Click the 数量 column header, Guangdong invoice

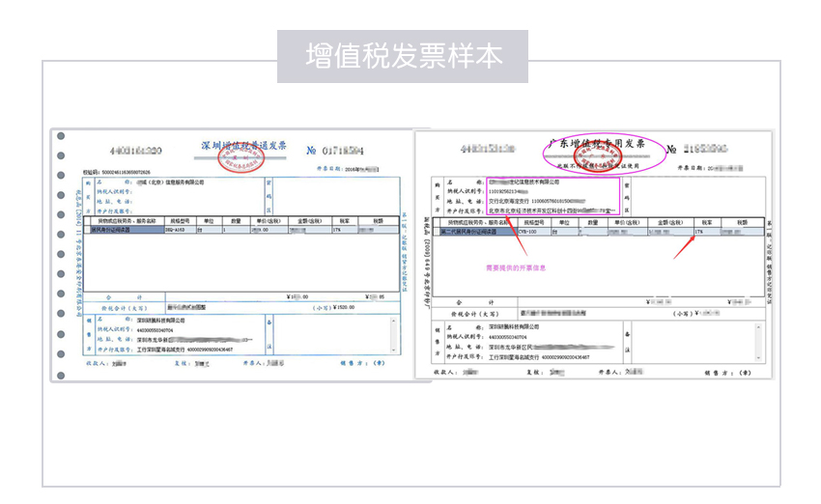(x=593, y=222)
